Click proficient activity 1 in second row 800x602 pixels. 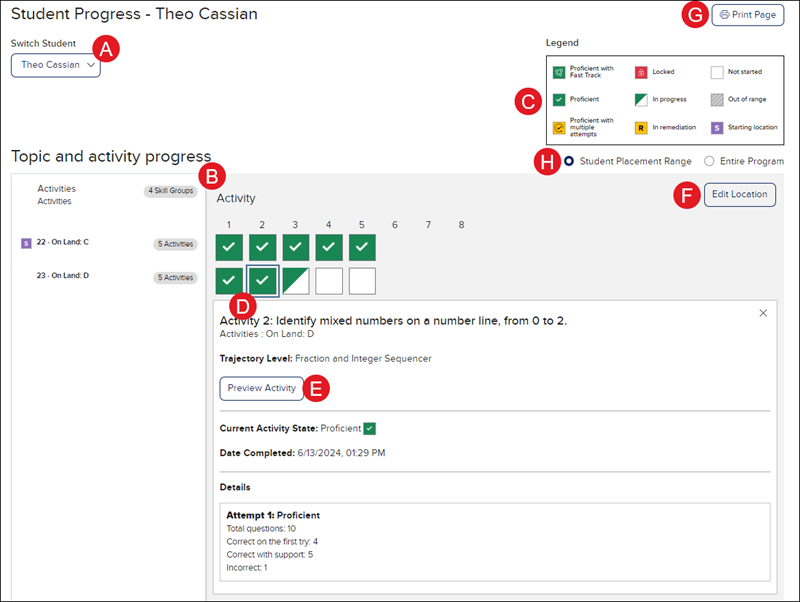(229, 281)
